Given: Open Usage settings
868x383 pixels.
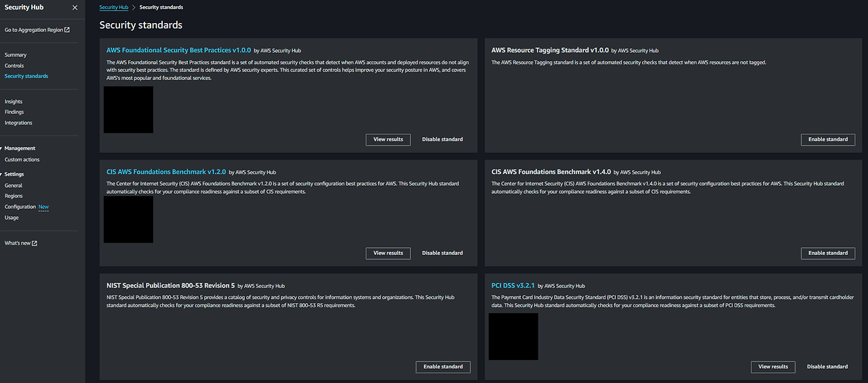Looking at the screenshot, I should pos(12,218).
